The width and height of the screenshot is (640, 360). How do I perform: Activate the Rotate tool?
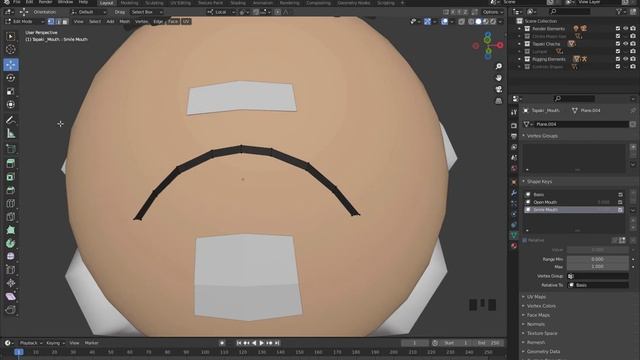[x=11, y=78]
